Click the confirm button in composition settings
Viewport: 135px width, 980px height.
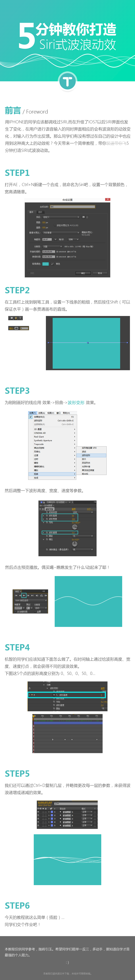(x=83, y=273)
